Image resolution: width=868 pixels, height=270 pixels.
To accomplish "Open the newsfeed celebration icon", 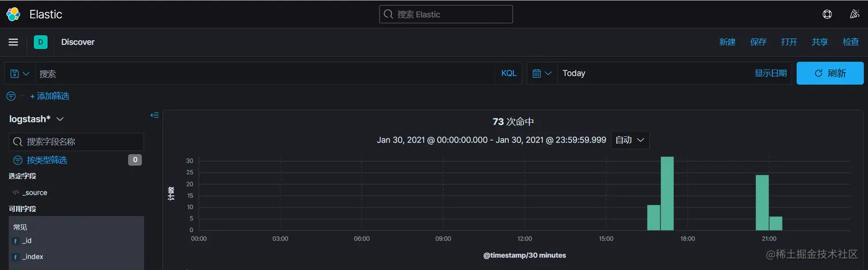I will [854, 14].
